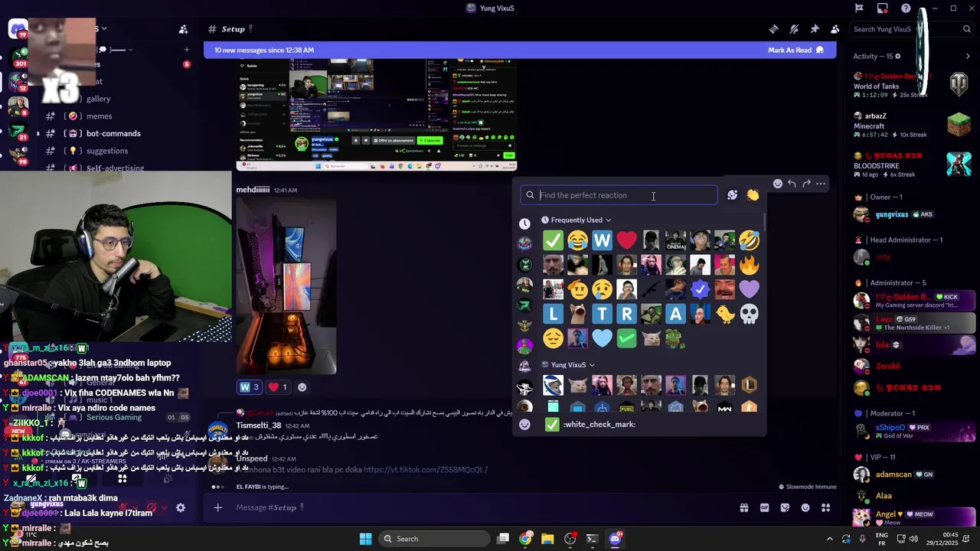This screenshot has height=551, width=980.
Task: Choose the clapping hands super reaction
Action: tap(753, 195)
